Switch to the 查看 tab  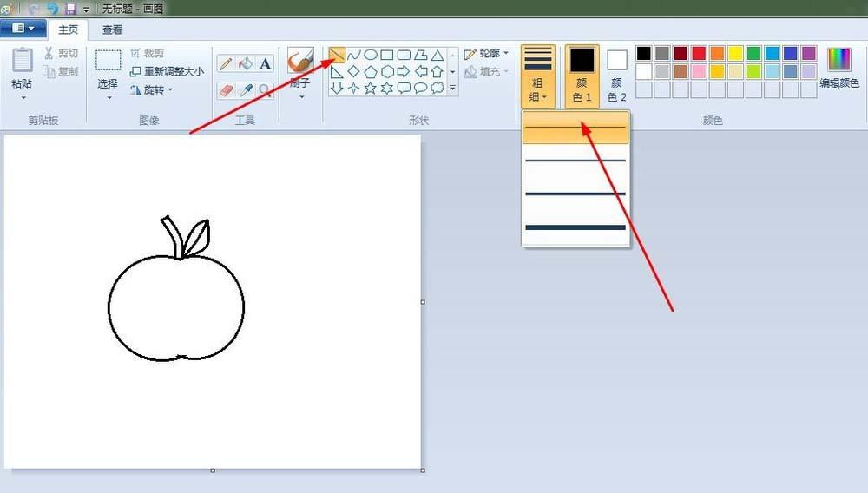tap(112, 30)
